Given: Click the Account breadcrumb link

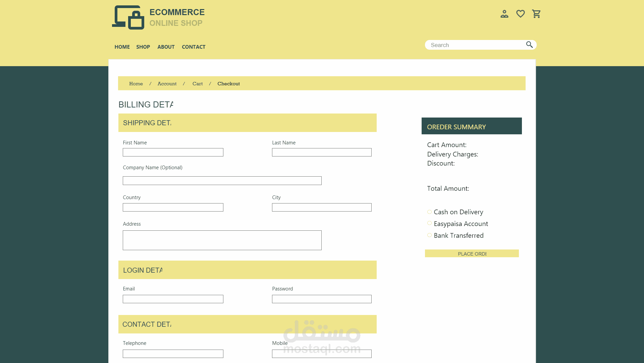Looking at the screenshot, I should tap(167, 84).
